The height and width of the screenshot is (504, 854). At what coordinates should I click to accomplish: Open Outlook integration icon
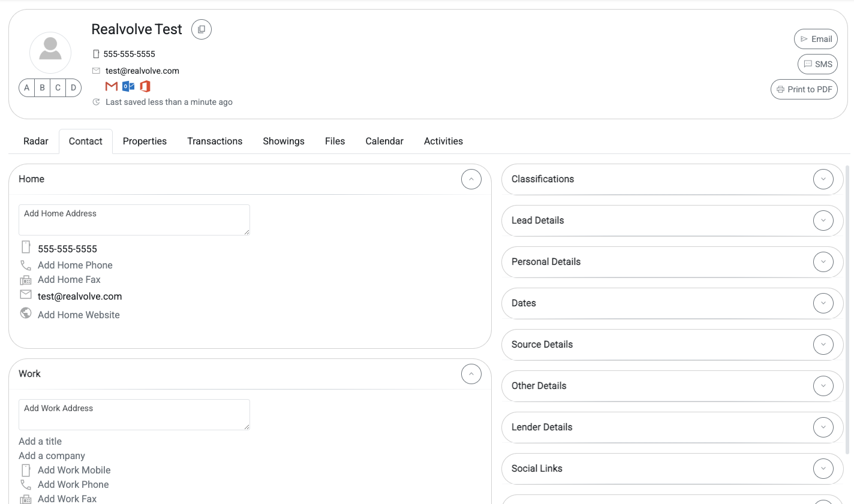[128, 86]
